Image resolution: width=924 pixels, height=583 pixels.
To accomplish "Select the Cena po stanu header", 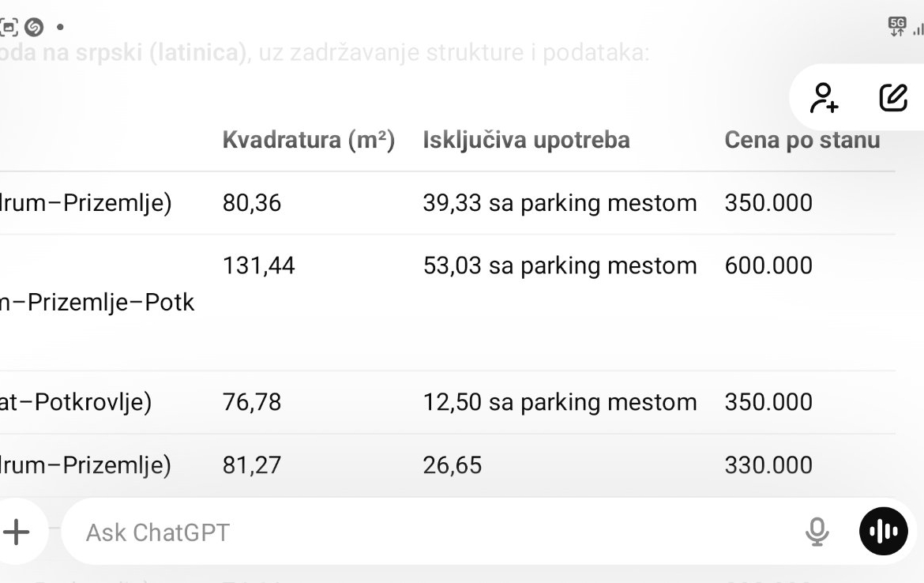I will tap(802, 141).
